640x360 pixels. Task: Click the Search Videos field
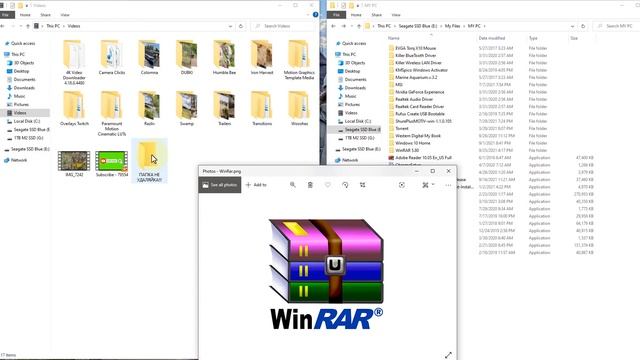pos(284,26)
